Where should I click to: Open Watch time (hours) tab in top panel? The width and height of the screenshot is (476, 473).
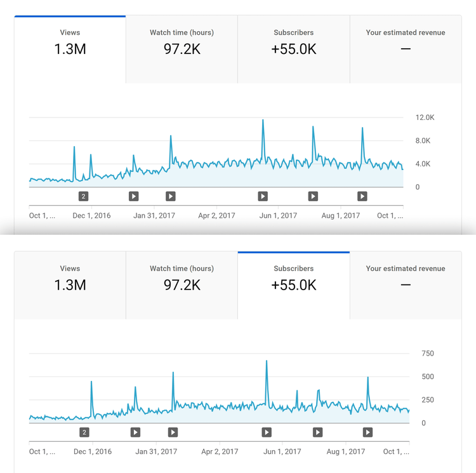[x=182, y=49]
